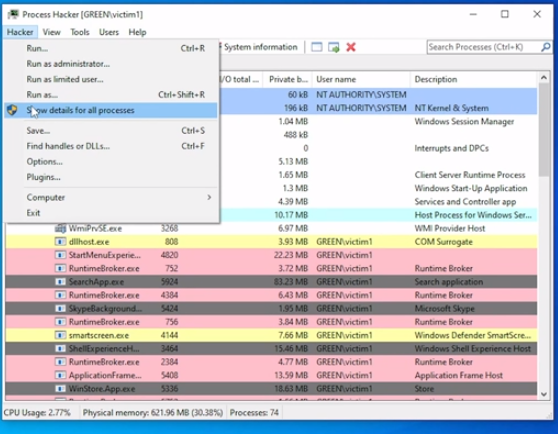Select WinStore.App.exe process row

271,388
